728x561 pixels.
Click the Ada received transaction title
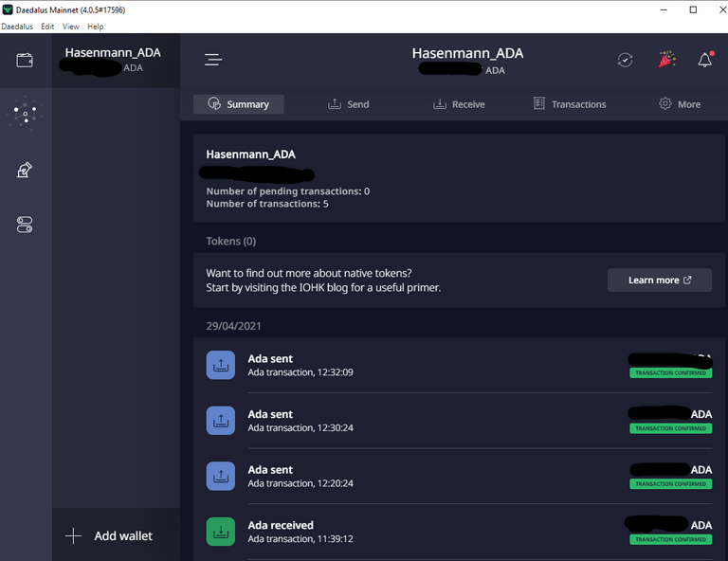tap(281, 525)
